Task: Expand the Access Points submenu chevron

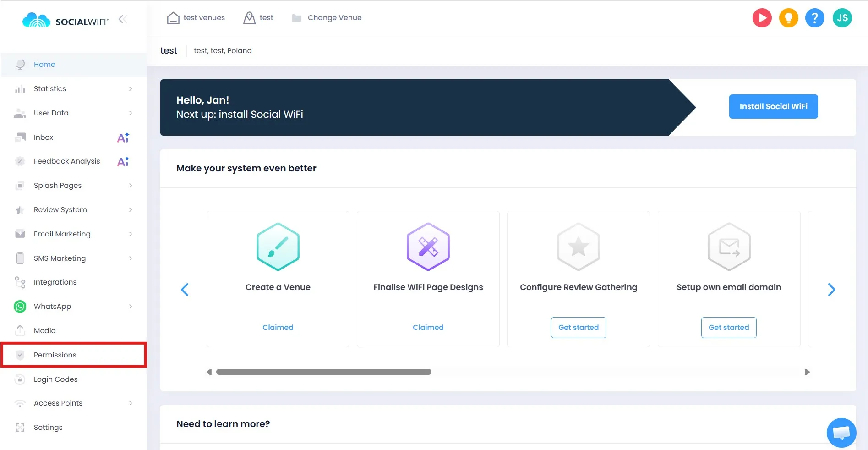Action: tap(131, 403)
